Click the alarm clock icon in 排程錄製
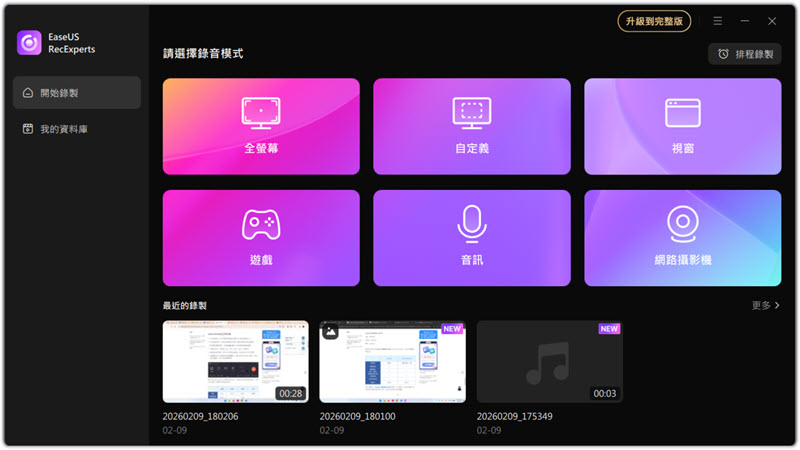The image size is (800, 450). click(723, 54)
